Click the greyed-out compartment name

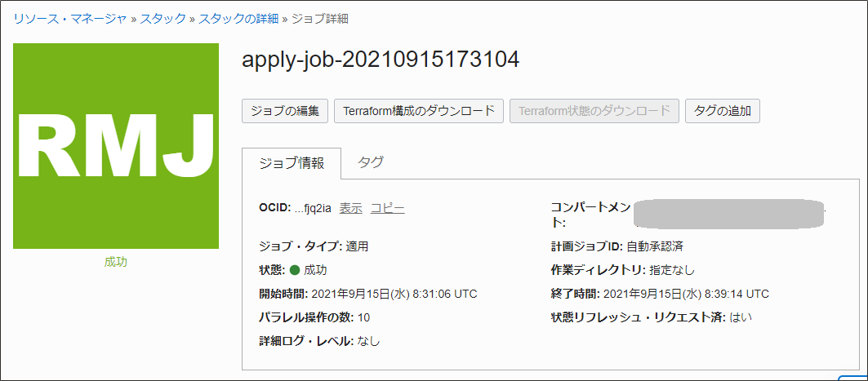point(729,212)
